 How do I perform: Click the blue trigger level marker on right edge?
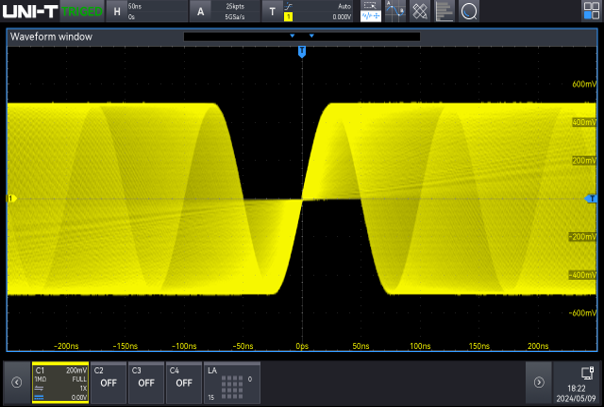(x=590, y=199)
